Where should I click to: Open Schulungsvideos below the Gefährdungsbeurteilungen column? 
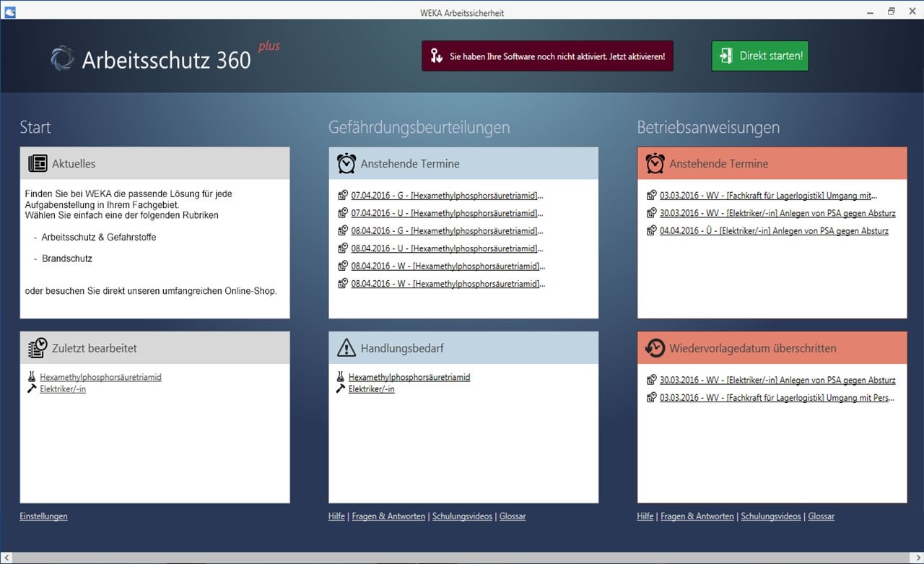[462, 516]
